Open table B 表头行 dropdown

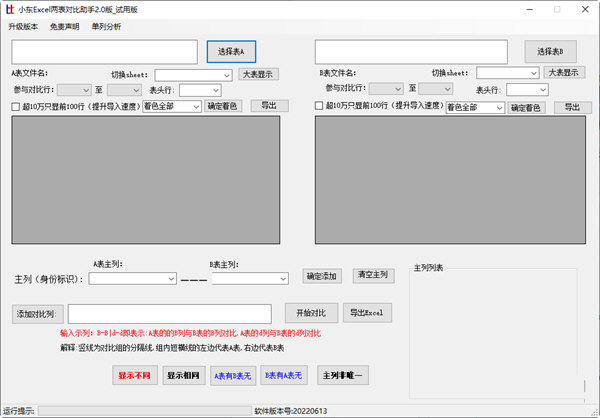[527, 90]
